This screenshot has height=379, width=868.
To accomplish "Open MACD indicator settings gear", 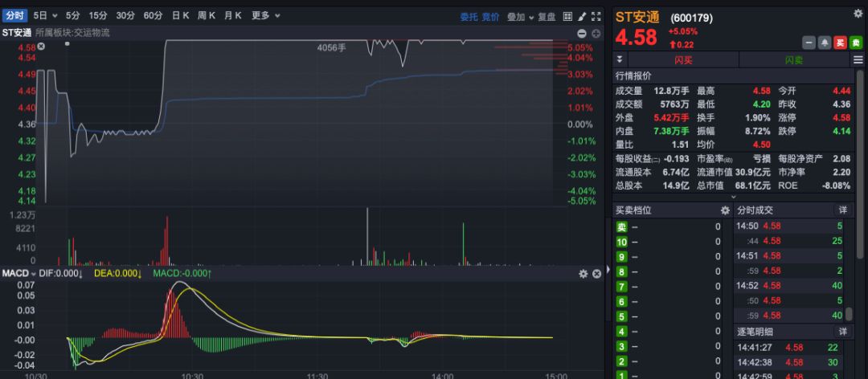I will coord(583,273).
